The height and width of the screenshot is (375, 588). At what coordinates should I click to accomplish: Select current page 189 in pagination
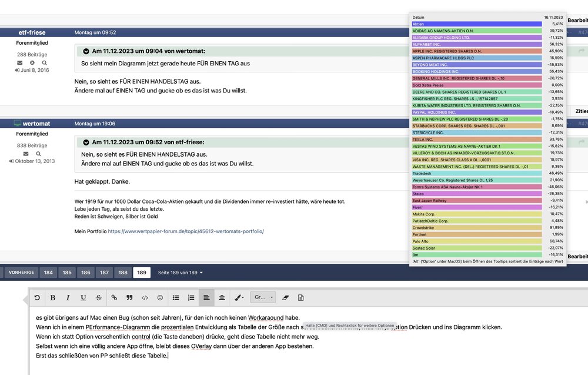pyautogui.click(x=142, y=273)
